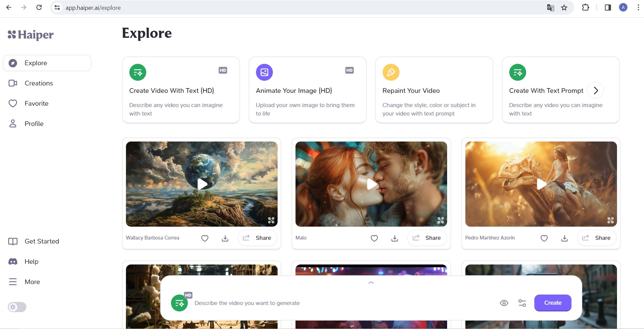Toggle the light/dark theme switch
The width and height of the screenshot is (644, 329).
pos(17,307)
